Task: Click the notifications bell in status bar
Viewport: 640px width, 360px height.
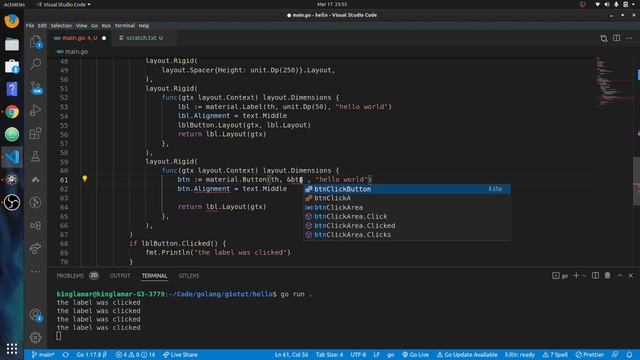Action: (629, 355)
